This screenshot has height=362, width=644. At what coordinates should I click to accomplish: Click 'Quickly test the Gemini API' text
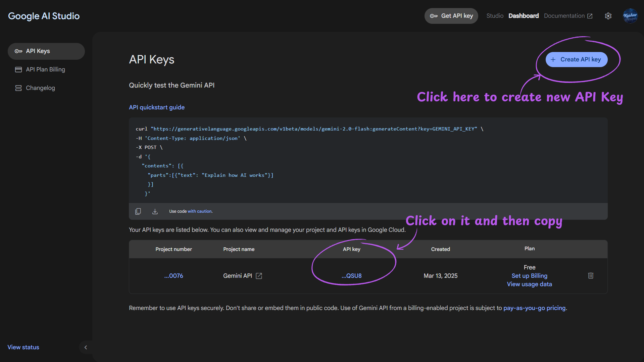click(x=171, y=85)
